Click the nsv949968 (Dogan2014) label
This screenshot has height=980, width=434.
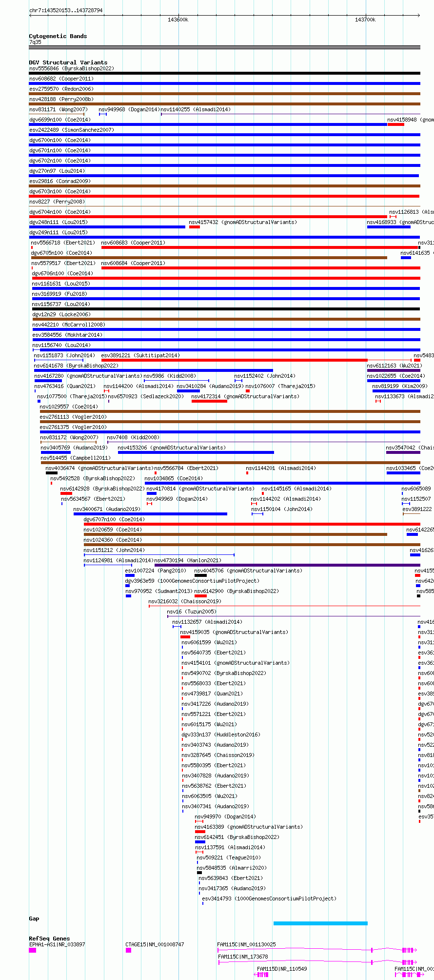point(129,109)
